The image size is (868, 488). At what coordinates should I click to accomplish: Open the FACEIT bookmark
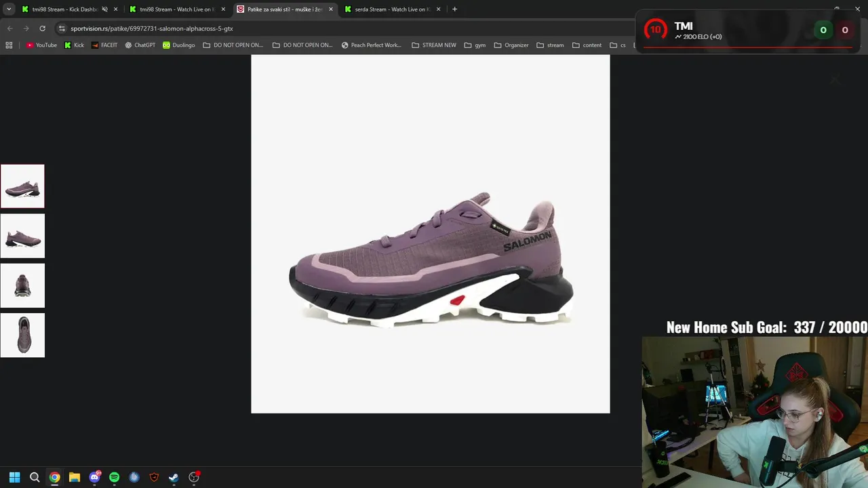[x=104, y=45]
